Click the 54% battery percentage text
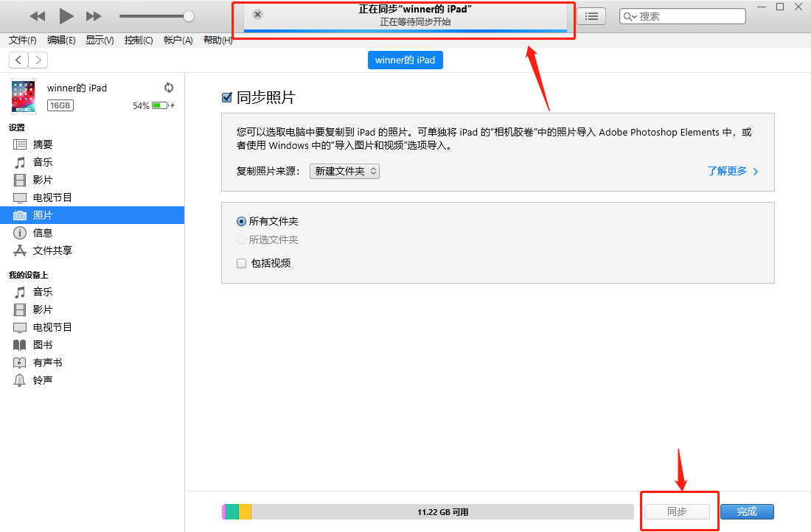 [142, 105]
